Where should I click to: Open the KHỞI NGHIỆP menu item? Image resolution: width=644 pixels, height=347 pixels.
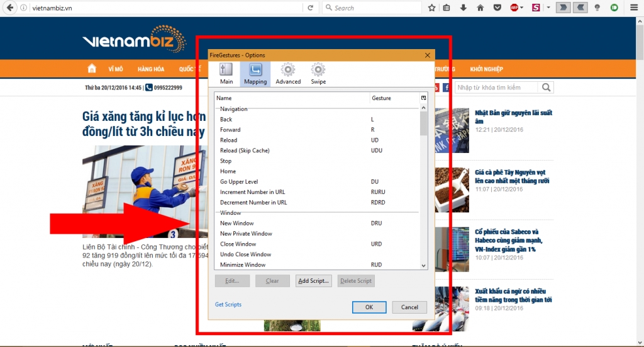(x=487, y=69)
